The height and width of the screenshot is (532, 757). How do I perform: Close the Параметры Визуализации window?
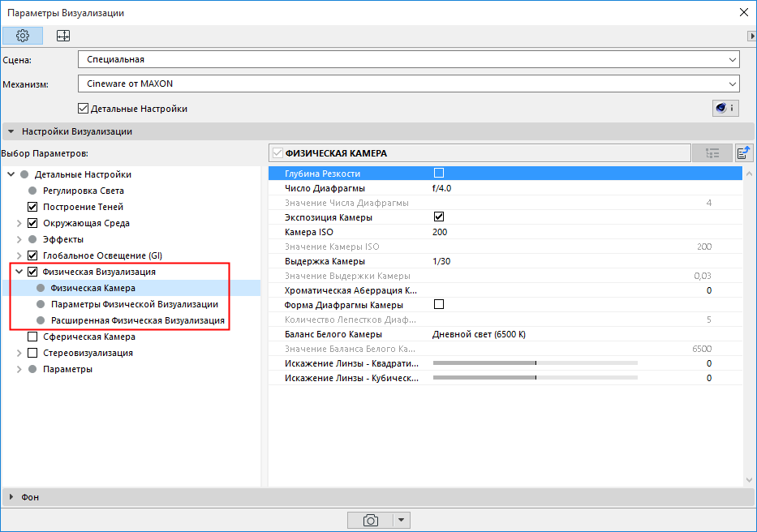coord(744,12)
